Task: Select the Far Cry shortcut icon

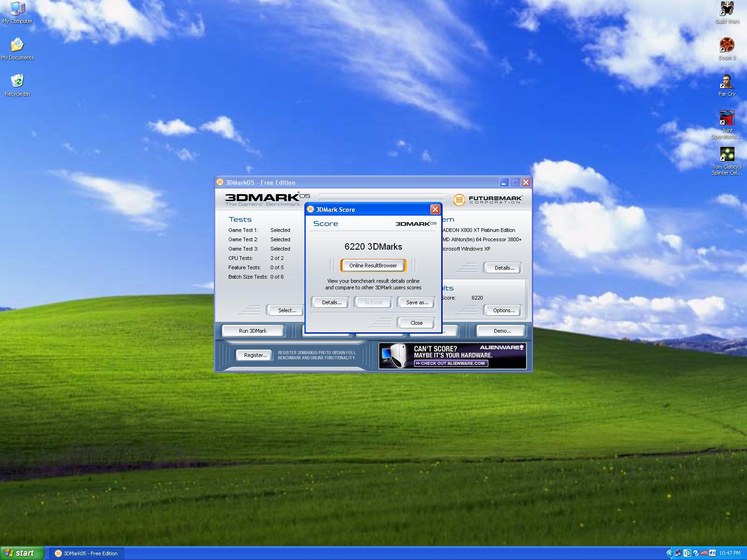Action: click(727, 85)
